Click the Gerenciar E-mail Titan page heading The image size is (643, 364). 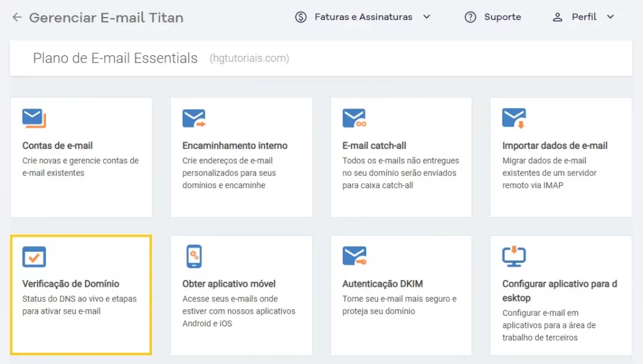click(x=106, y=18)
